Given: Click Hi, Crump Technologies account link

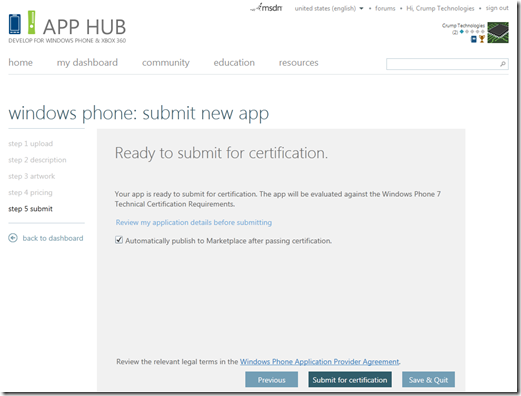Looking at the screenshot, I should click(440, 8).
